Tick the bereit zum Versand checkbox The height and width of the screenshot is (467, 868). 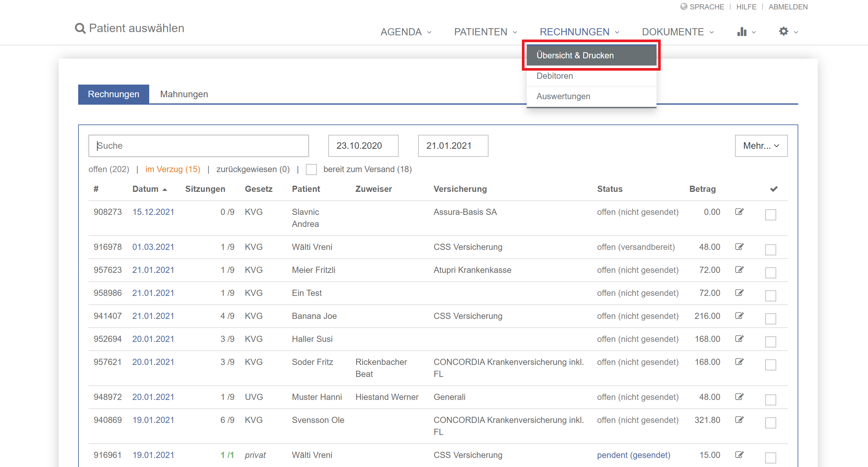(x=311, y=169)
